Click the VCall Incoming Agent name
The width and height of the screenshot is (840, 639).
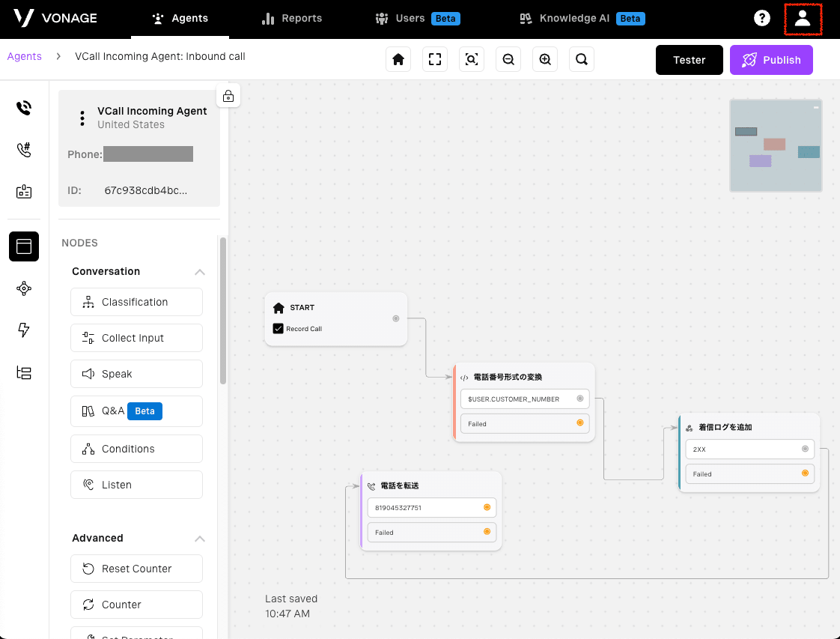pyautogui.click(x=152, y=111)
